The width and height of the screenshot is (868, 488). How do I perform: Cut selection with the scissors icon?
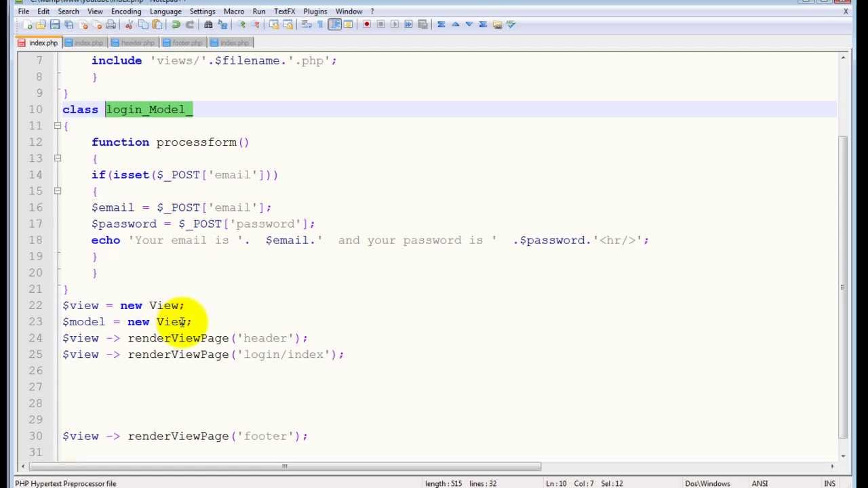click(129, 24)
